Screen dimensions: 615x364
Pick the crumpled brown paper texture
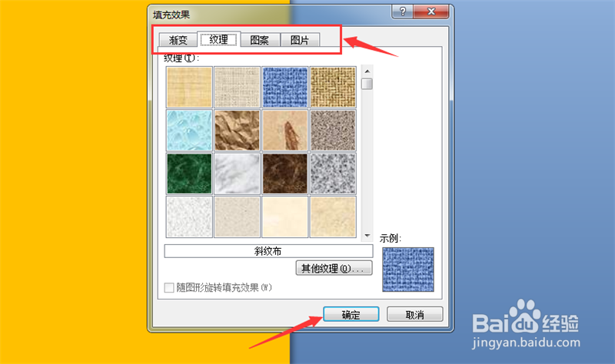[x=238, y=130]
